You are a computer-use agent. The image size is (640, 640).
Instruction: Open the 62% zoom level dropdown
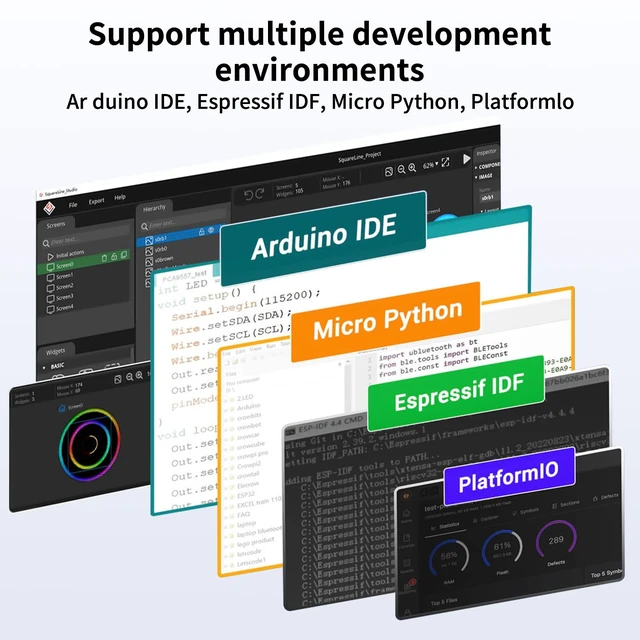pyautogui.click(x=430, y=165)
